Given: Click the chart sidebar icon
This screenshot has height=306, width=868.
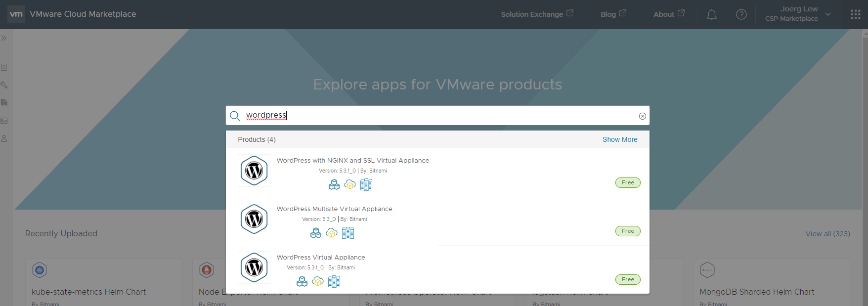Looking at the screenshot, I should point(4,121).
